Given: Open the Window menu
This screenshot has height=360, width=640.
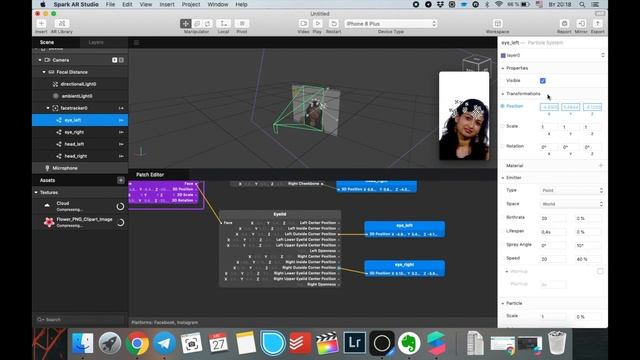Looking at the screenshot, I should pyautogui.click(x=218, y=4).
